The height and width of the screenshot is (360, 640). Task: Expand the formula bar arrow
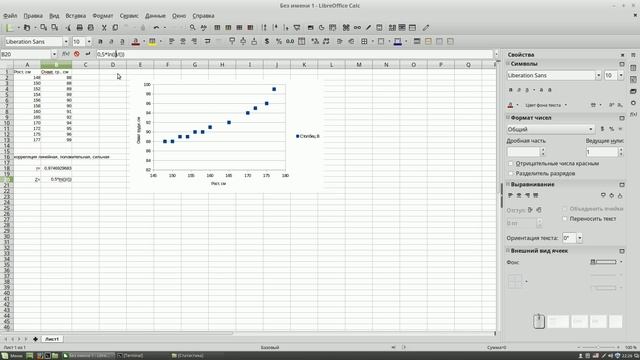496,54
